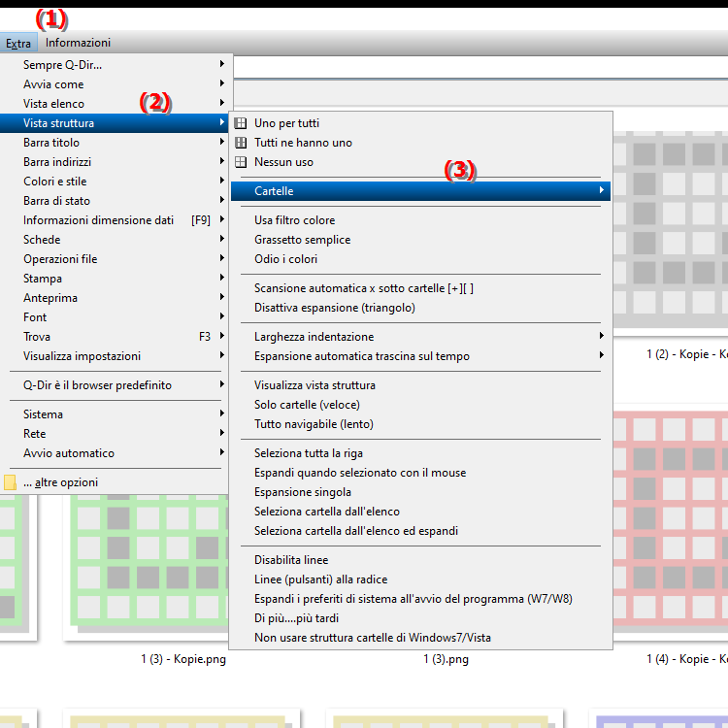Click the folder icon beside '... altre opzioni'
The image size is (728, 728).
10,482
